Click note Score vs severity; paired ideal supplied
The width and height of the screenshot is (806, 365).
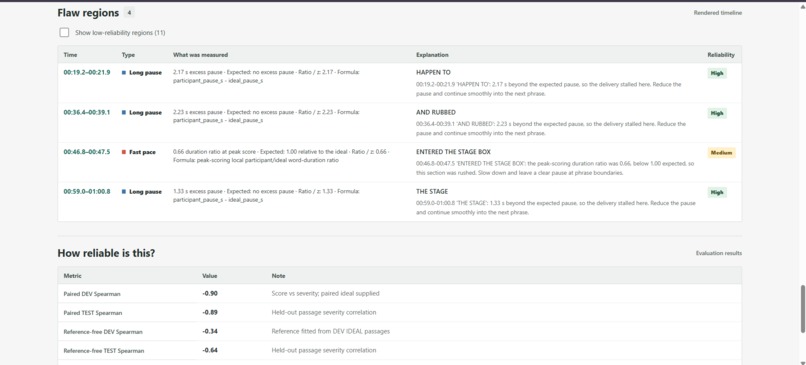pyautogui.click(x=325, y=294)
